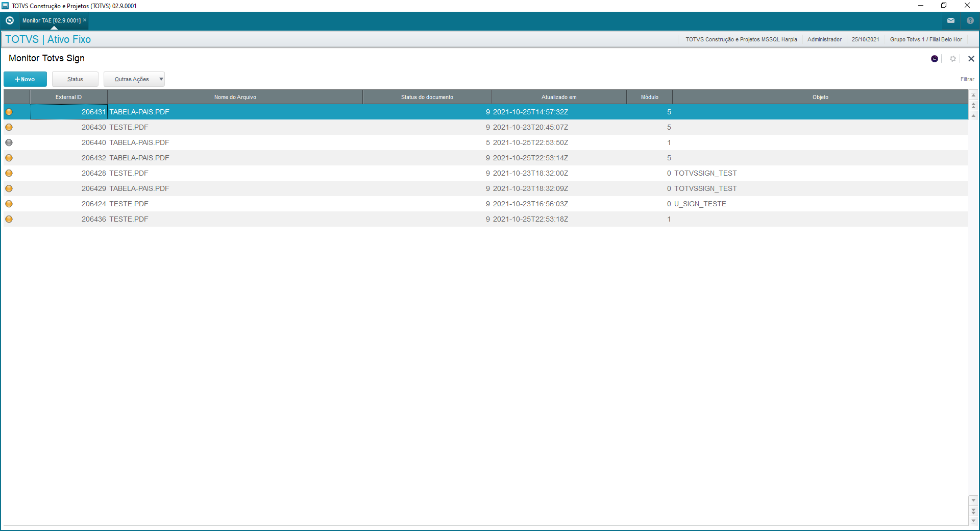Click timestamp 2021-10-23T16:56:03Z
This screenshot has height=531, width=980.
point(530,204)
